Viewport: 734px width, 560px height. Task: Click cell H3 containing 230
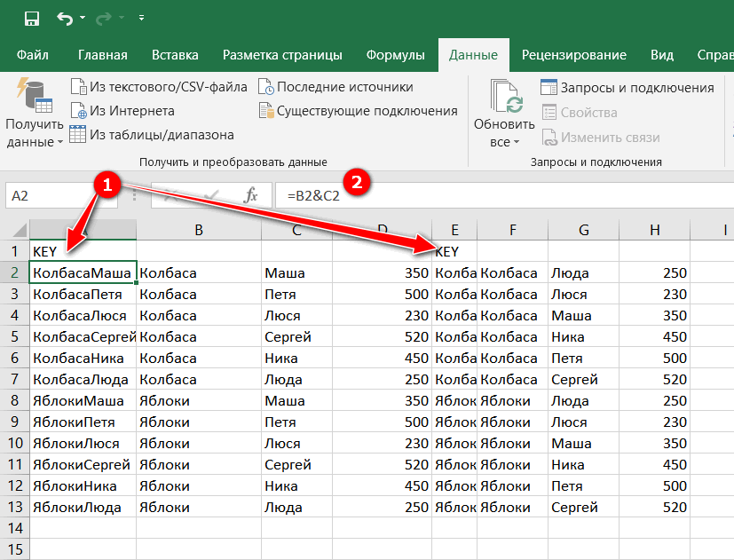654,294
